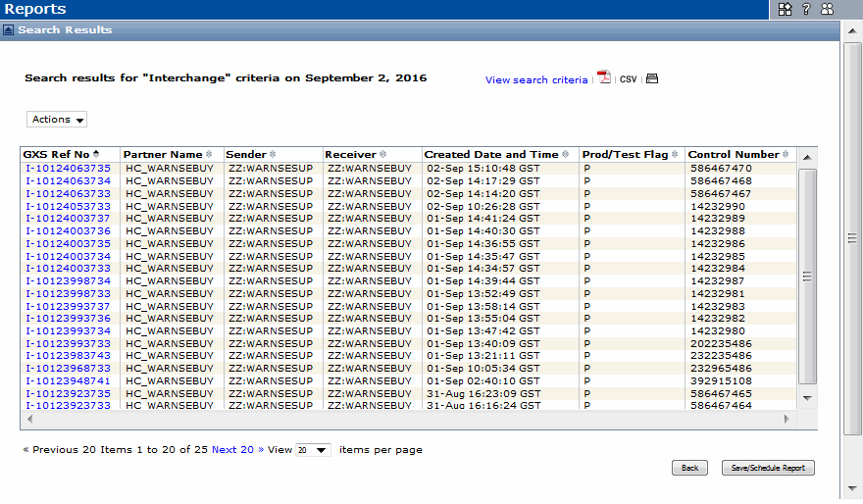This screenshot has height=504, width=863.
Task: Open reference I-10124063735 dated 02-Sep 15:10:48
Action: 68,169
